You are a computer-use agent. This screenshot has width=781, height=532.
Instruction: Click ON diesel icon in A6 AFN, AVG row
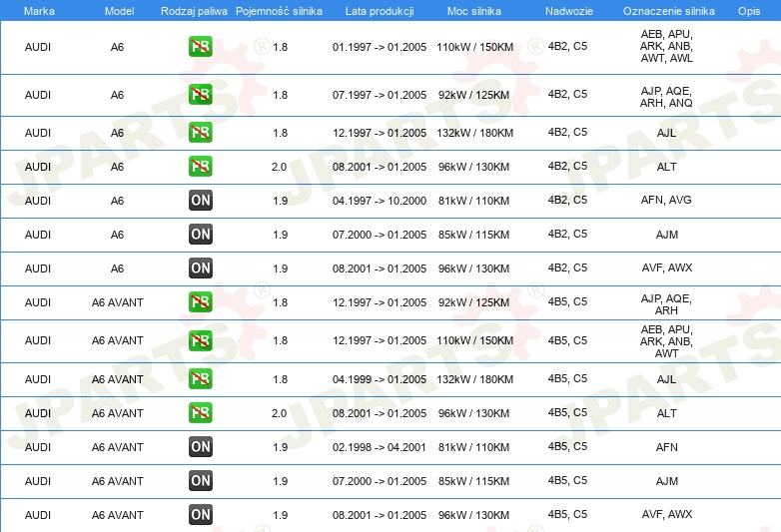(x=200, y=200)
